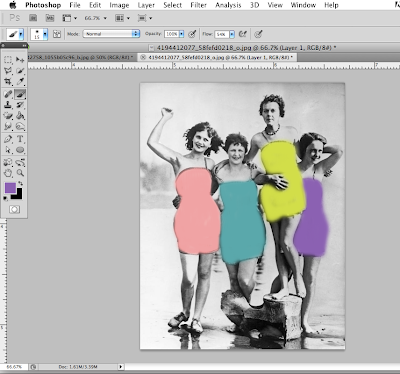This screenshot has height=374, width=400.
Task: Open the Flow slider dropdown
Action: pos(232,34)
